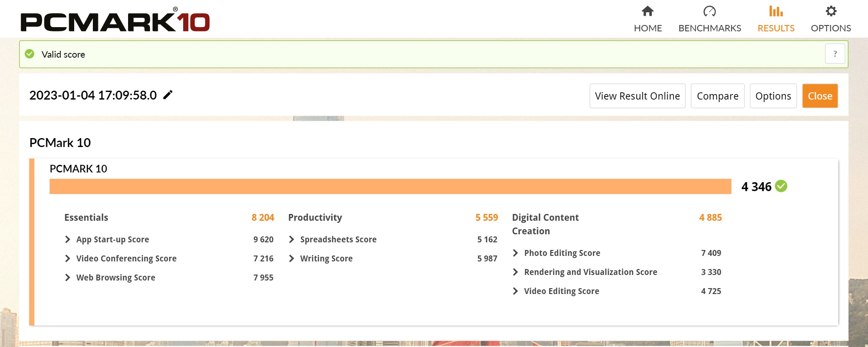Image resolution: width=868 pixels, height=347 pixels.
Task: Click the value 5 987
Action: (x=487, y=258)
